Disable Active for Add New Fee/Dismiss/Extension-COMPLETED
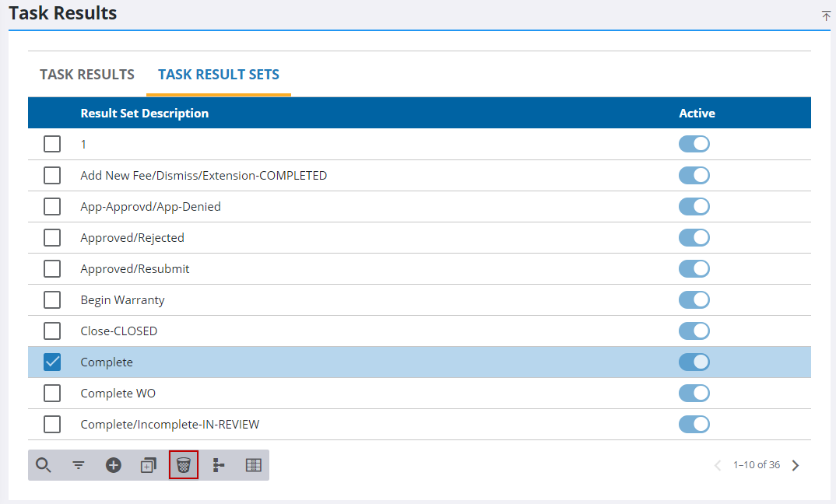Image resolution: width=836 pixels, height=504 pixels. (x=694, y=175)
